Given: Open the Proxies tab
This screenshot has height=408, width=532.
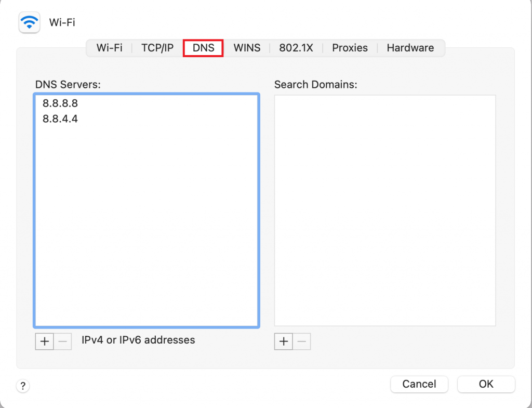Looking at the screenshot, I should pyautogui.click(x=350, y=48).
